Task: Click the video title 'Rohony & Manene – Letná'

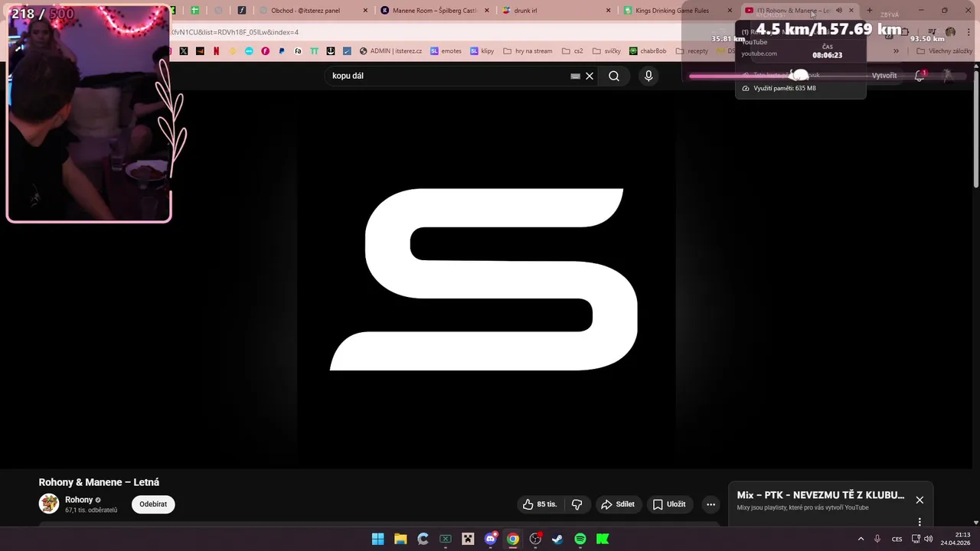Action: 99,482
